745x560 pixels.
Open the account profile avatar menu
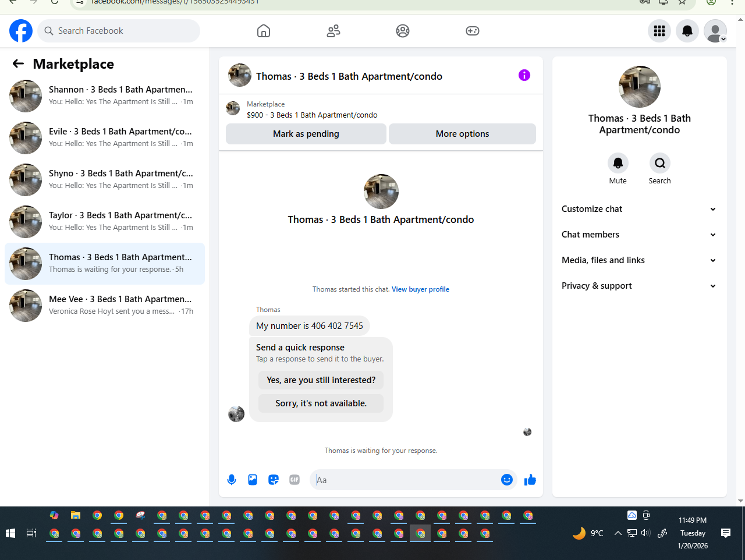715,31
